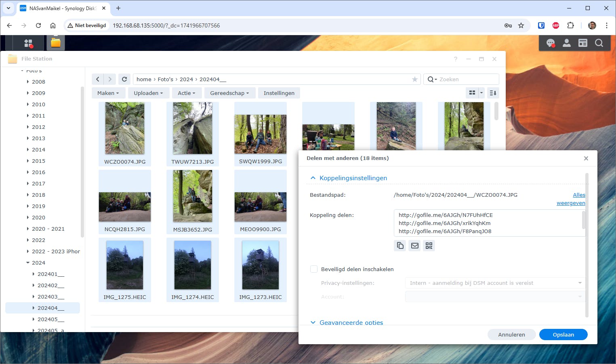Open the DSM notifications chat icon
The image size is (616, 364).
550,43
